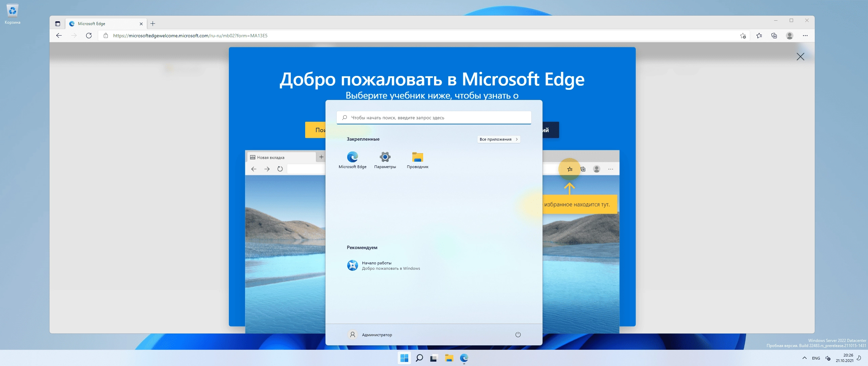
Task: Show hidden tray icons chevron
Action: 804,358
